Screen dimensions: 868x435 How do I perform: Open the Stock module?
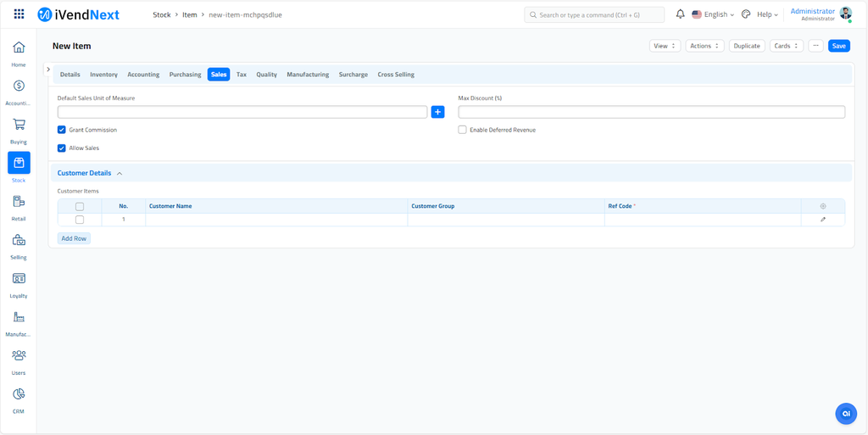point(19,169)
